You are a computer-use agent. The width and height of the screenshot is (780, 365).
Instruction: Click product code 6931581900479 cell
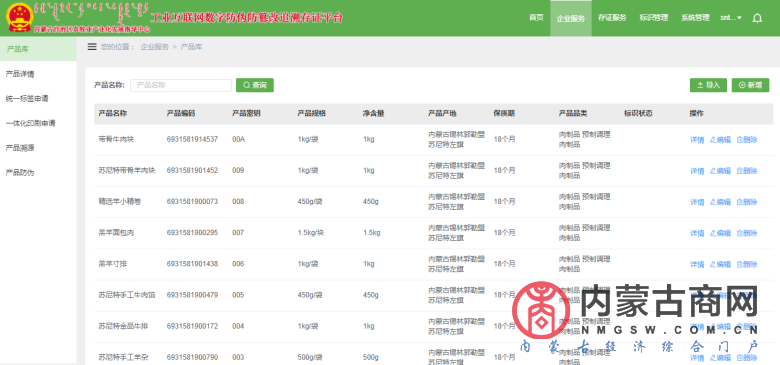192,295
